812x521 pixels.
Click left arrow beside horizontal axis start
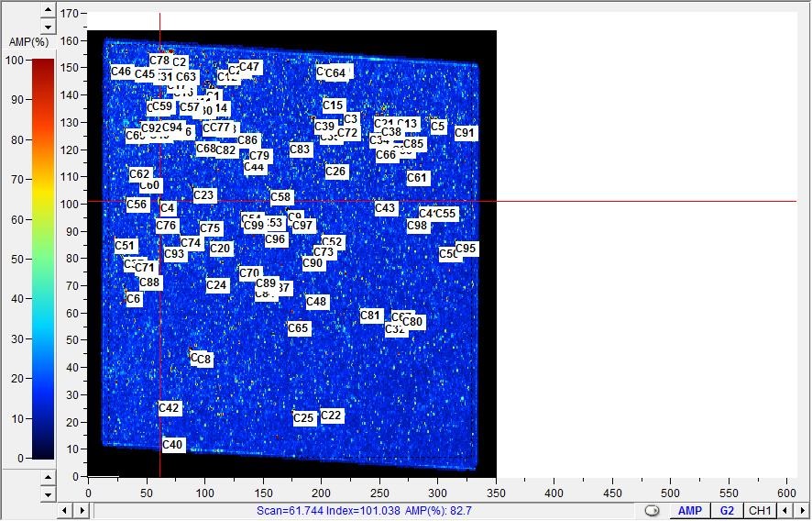coord(65,510)
